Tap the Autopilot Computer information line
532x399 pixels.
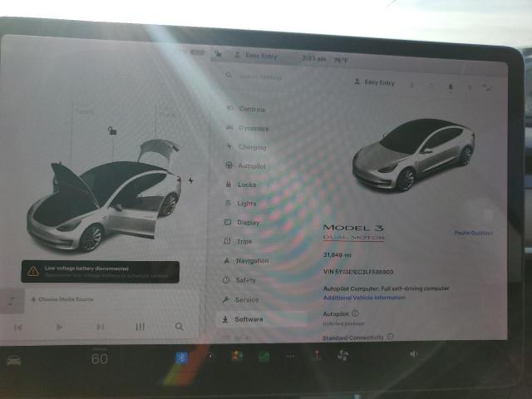[x=386, y=288]
